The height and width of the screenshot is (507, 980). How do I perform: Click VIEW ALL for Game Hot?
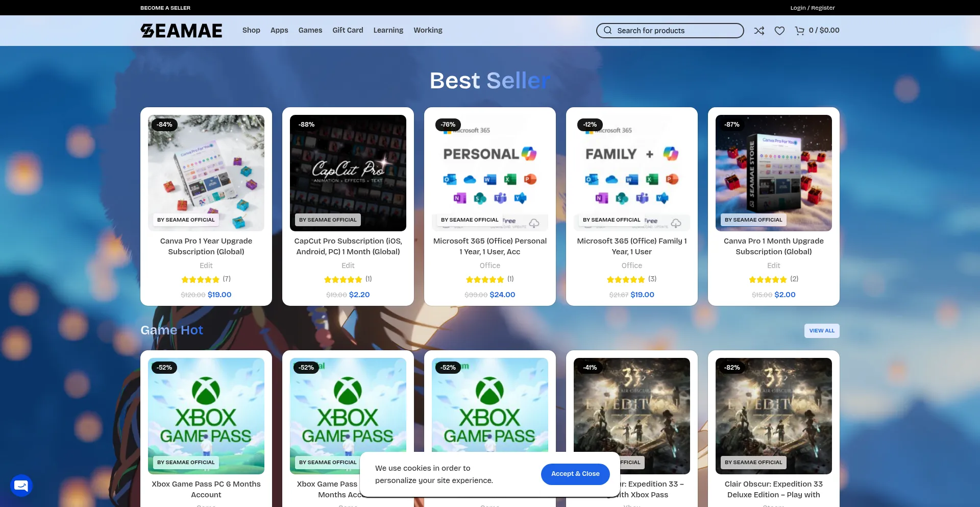tap(822, 331)
